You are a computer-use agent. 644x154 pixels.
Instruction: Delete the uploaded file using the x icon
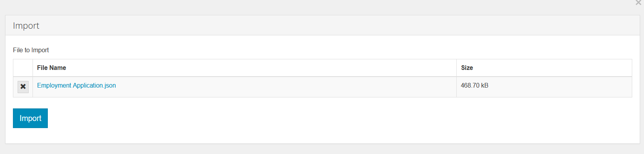[23, 87]
